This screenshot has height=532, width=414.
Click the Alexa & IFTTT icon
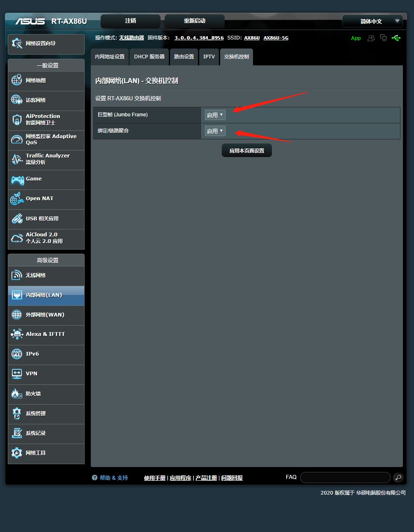(17, 334)
